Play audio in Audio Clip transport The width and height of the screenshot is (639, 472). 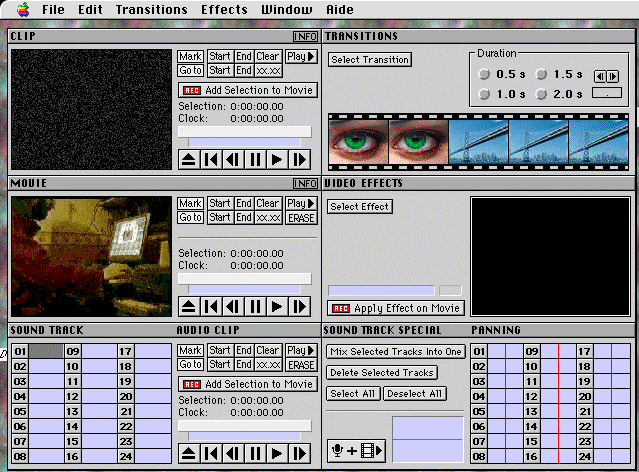(277, 454)
